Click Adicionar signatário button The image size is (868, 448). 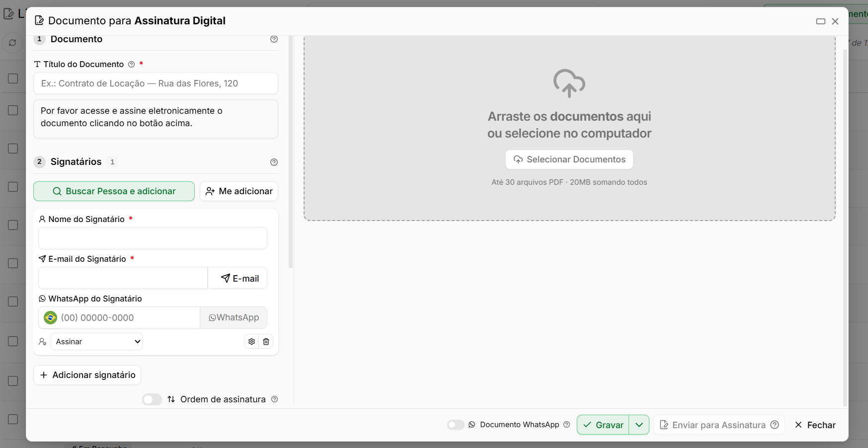tap(87, 375)
